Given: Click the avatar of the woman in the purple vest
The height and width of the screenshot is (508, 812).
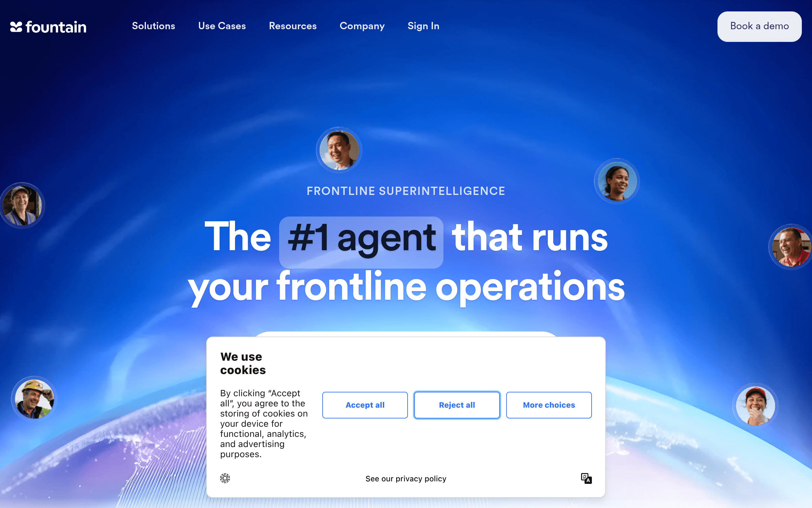Looking at the screenshot, I should (22, 206).
